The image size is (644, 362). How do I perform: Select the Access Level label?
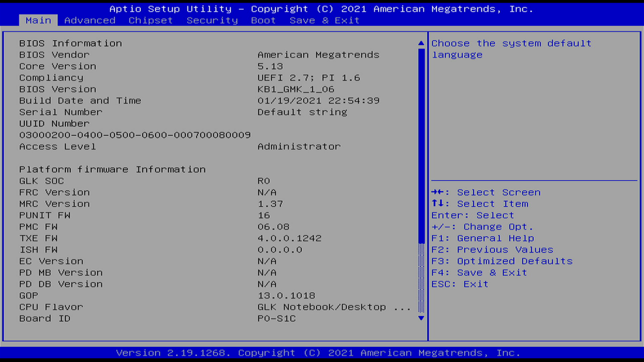[x=57, y=146]
